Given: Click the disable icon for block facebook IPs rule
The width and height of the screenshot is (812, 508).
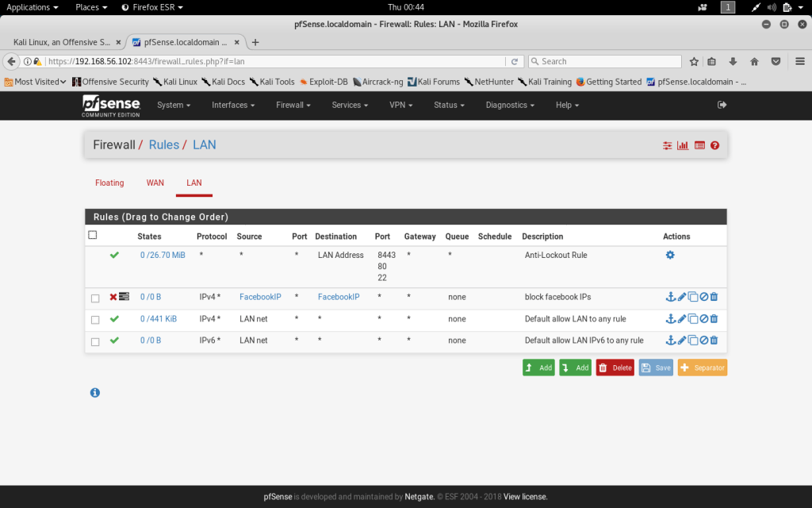Looking at the screenshot, I should 703,297.
